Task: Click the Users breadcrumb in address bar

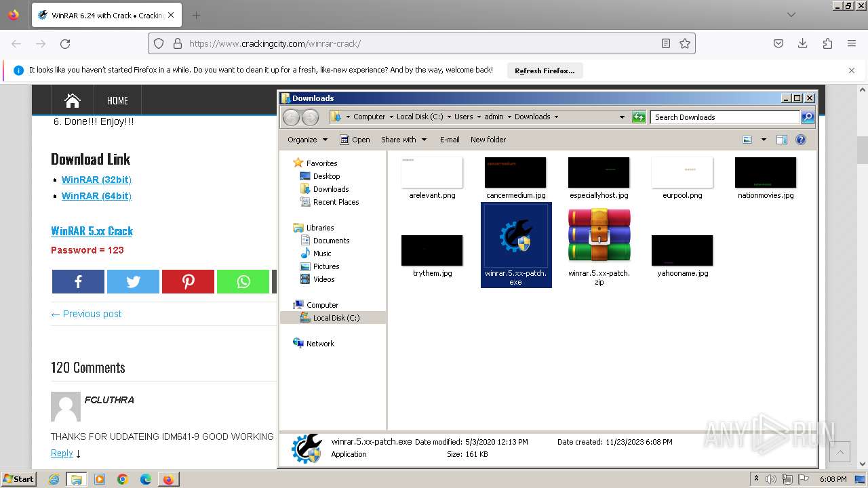Action: point(464,117)
